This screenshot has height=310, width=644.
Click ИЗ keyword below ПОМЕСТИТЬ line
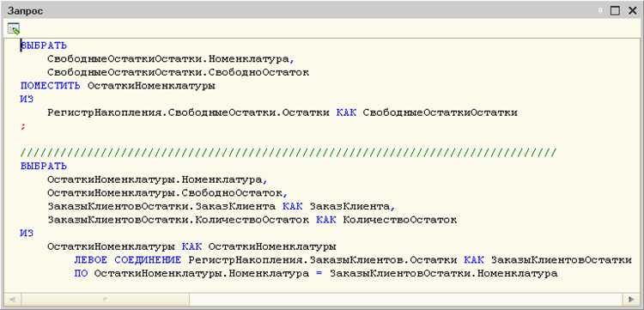[x=27, y=100]
